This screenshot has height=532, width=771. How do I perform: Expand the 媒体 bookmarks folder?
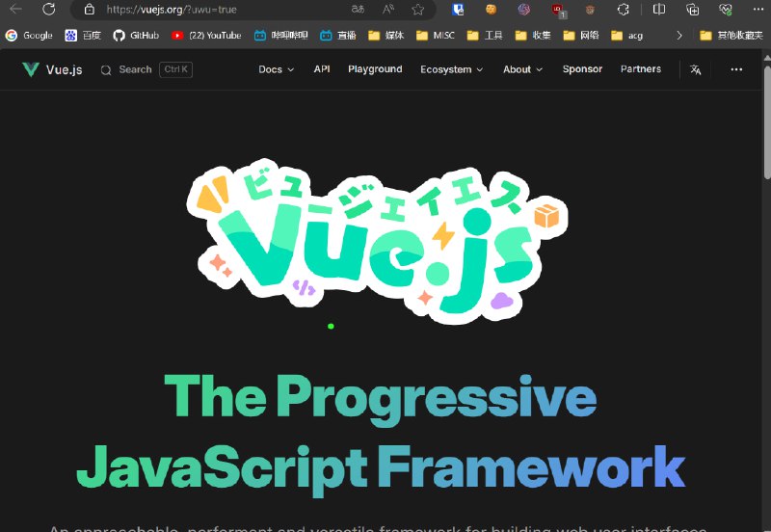(x=386, y=36)
